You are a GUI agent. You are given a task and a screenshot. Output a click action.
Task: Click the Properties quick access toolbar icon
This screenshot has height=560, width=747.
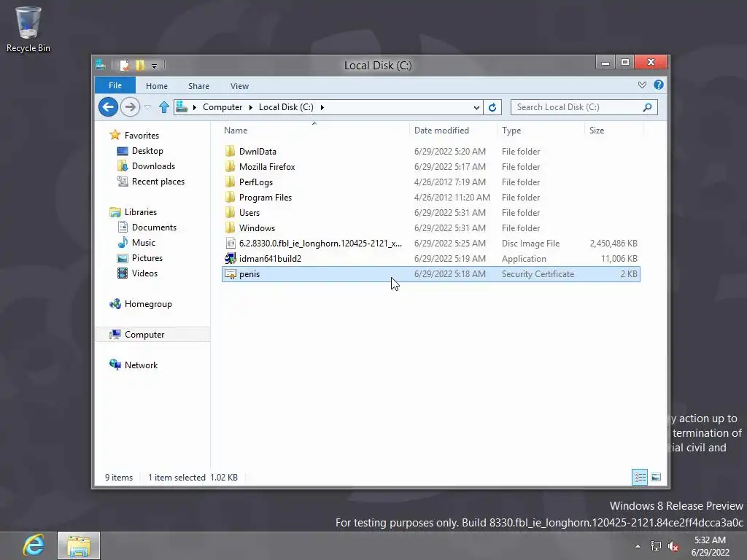point(125,65)
